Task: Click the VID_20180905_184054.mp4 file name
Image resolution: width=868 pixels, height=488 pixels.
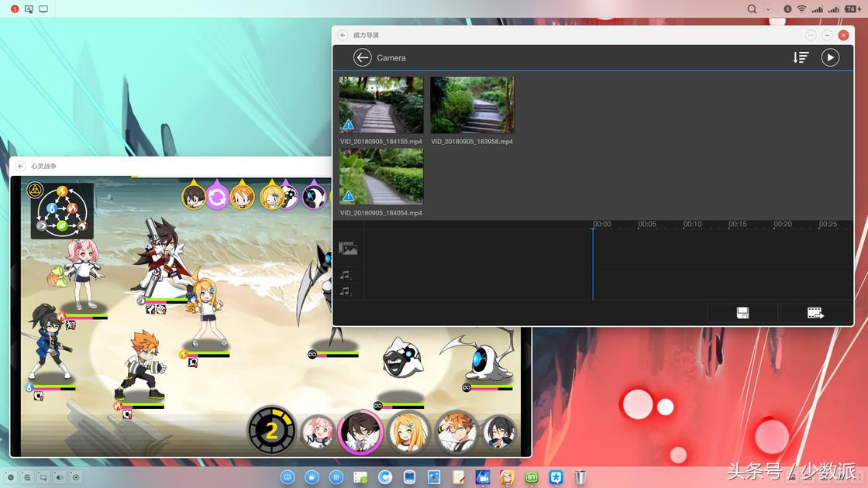Action: pyautogui.click(x=381, y=213)
